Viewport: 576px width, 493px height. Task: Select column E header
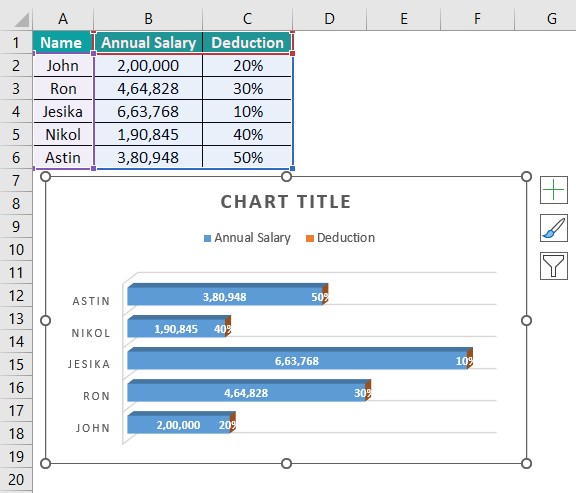click(404, 18)
